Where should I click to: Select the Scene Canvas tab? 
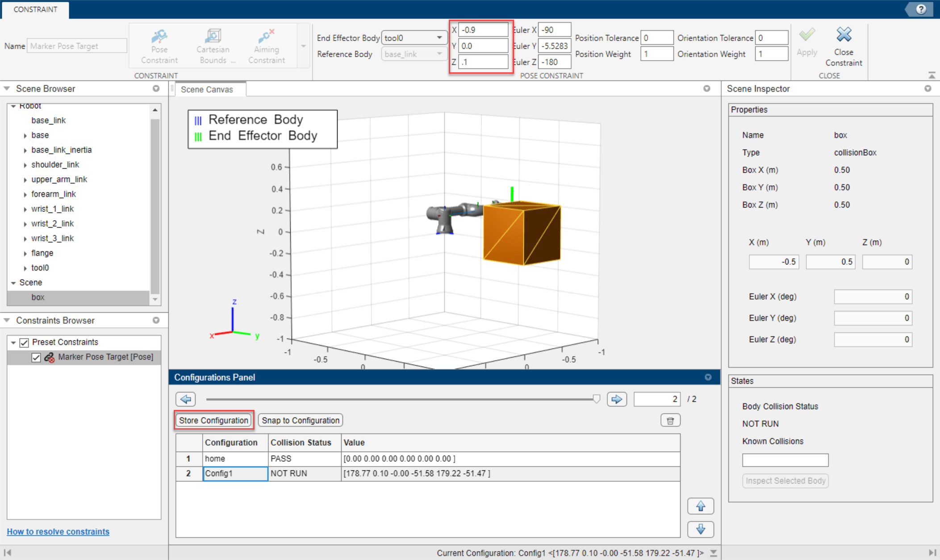(x=207, y=89)
